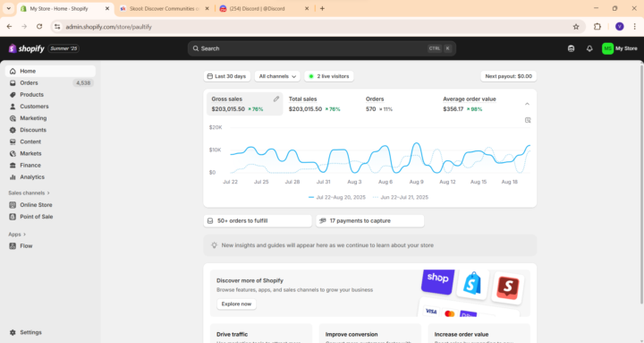This screenshot has width=644, height=343.
Task: Open the browser extensions puzzle icon
Action: 597,26
